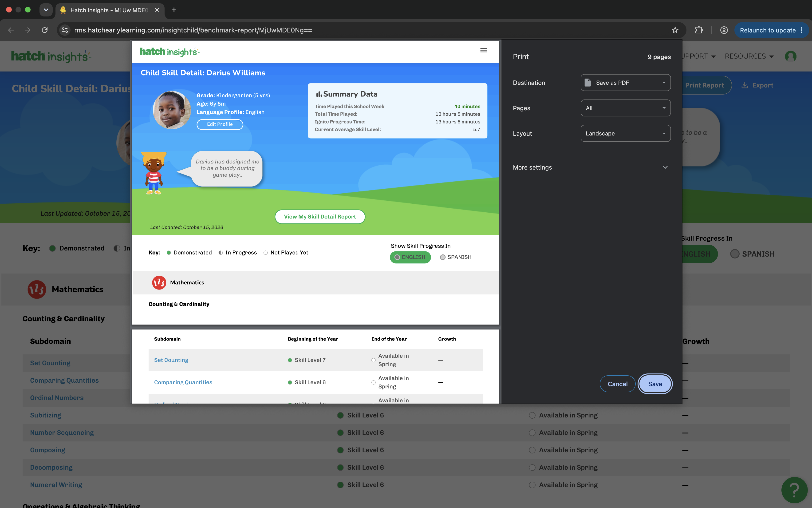The width and height of the screenshot is (812, 508).
Task: Select ENGLISH option in print preview
Action: pyautogui.click(x=410, y=257)
